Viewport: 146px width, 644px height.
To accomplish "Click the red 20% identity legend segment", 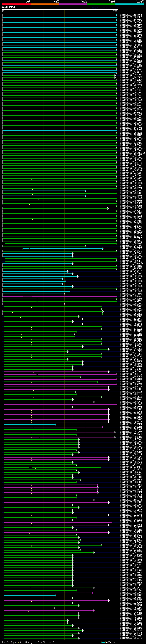I will coord(16,4).
